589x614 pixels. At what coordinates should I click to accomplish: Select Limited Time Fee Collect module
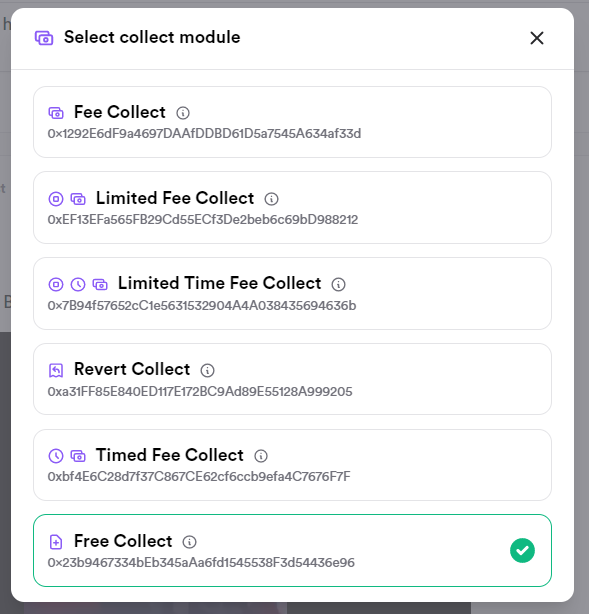click(292, 293)
